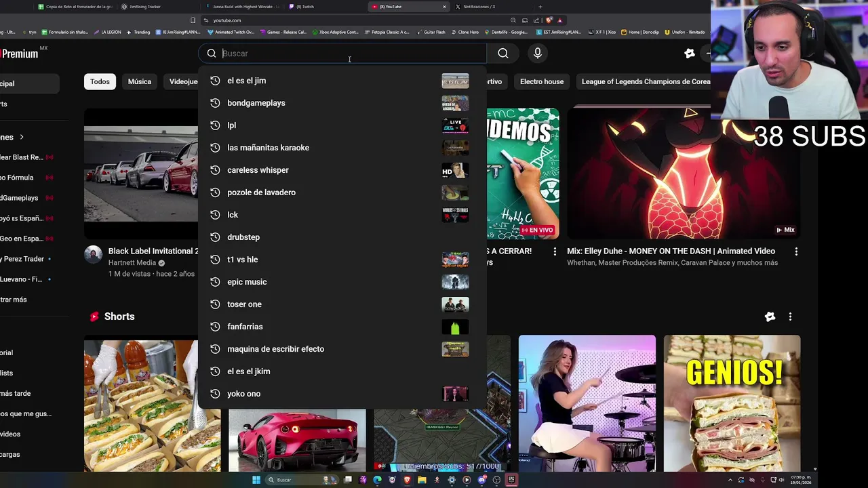
Task: Open the 'Trending' bookmark
Action: point(138,32)
